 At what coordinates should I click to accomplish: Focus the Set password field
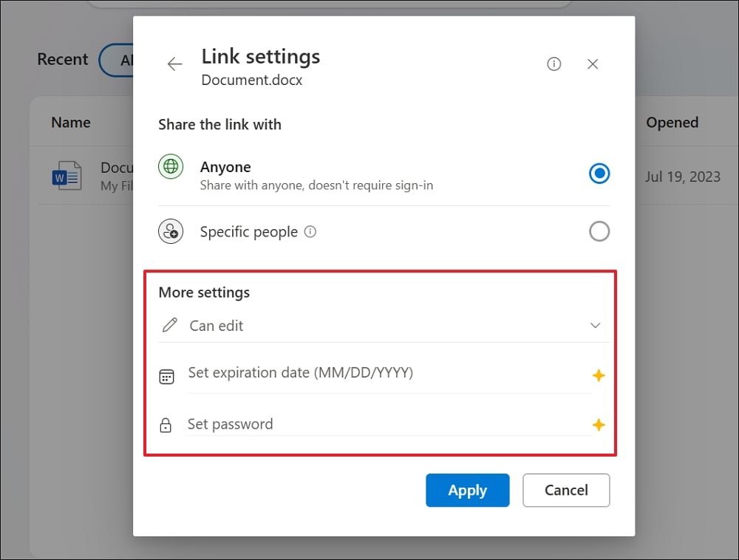tap(389, 424)
